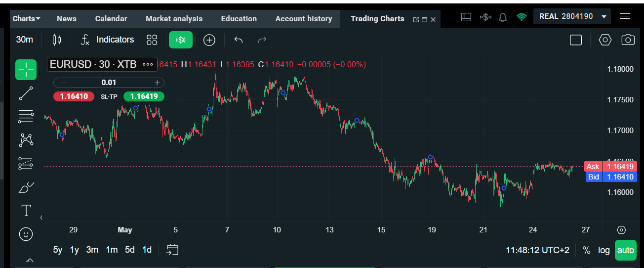Open timezone menu at 11:48:12 UTC+2
This screenshot has width=644, height=268.
click(537, 250)
